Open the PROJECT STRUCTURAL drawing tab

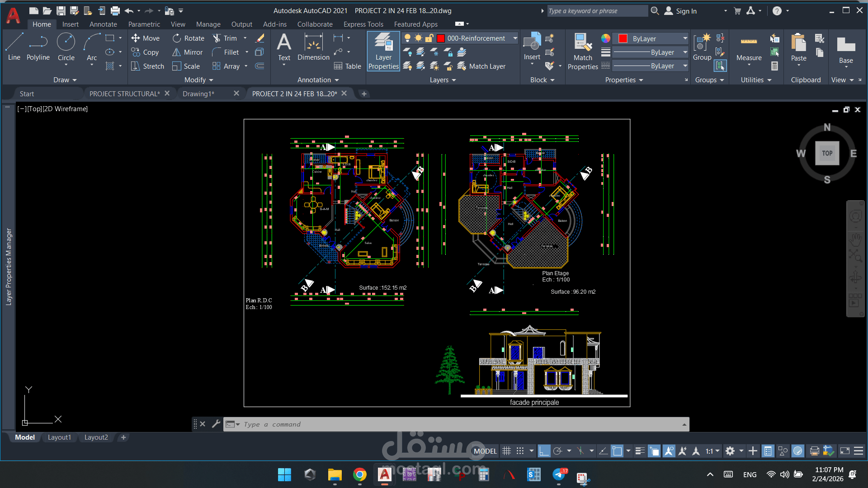pos(124,94)
